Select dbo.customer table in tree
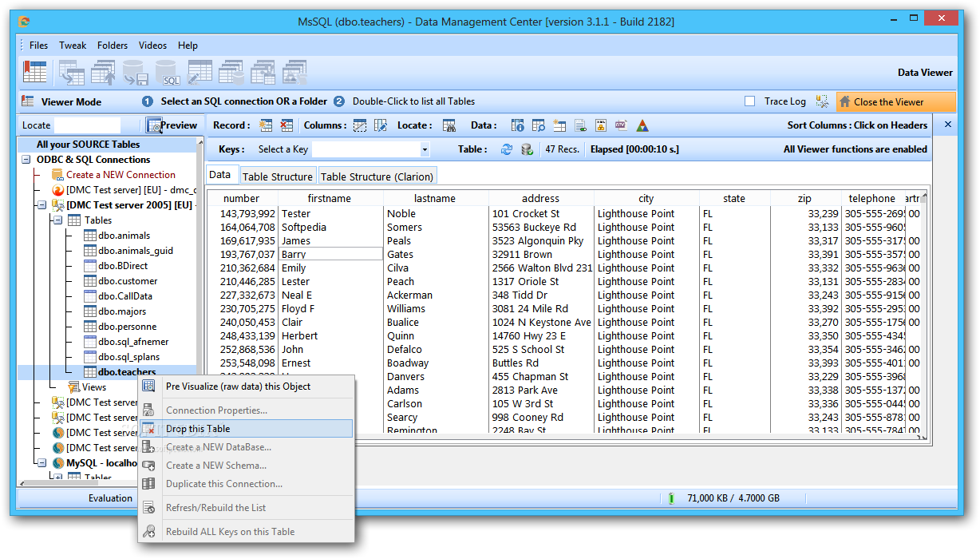 point(128,281)
